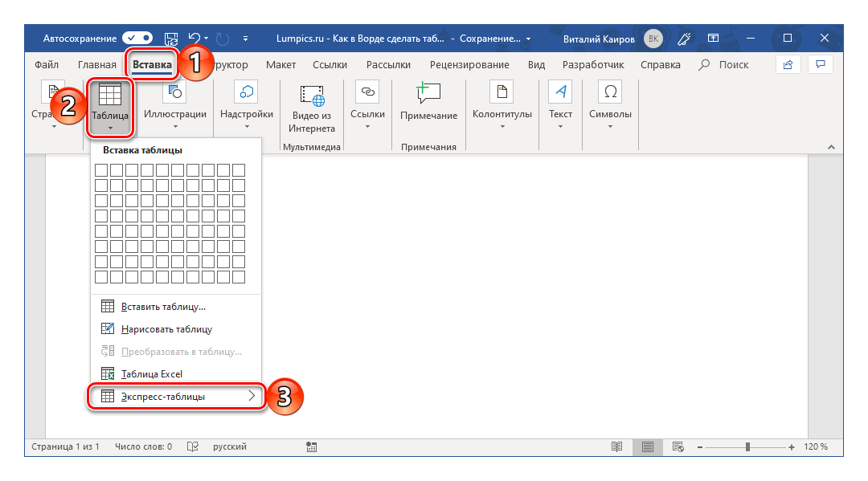Click the undo arrow icon
Viewport: 868px width, 481px height.
tap(194, 38)
